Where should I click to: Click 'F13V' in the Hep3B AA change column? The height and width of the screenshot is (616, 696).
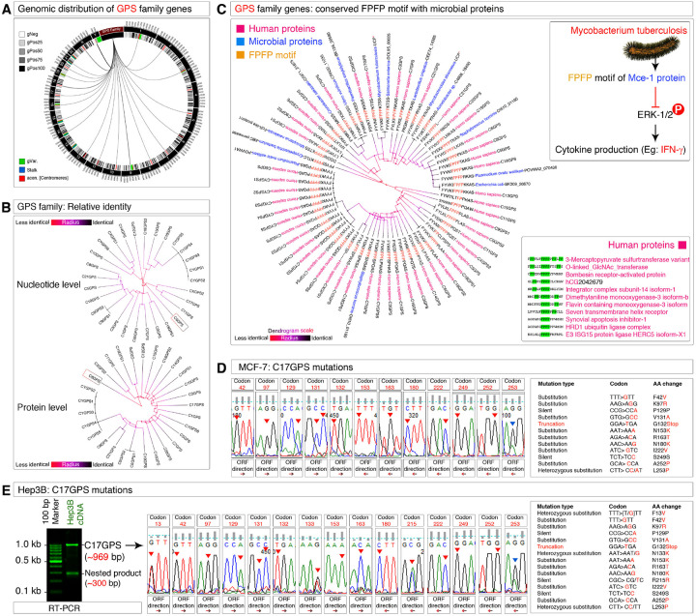point(659,513)
